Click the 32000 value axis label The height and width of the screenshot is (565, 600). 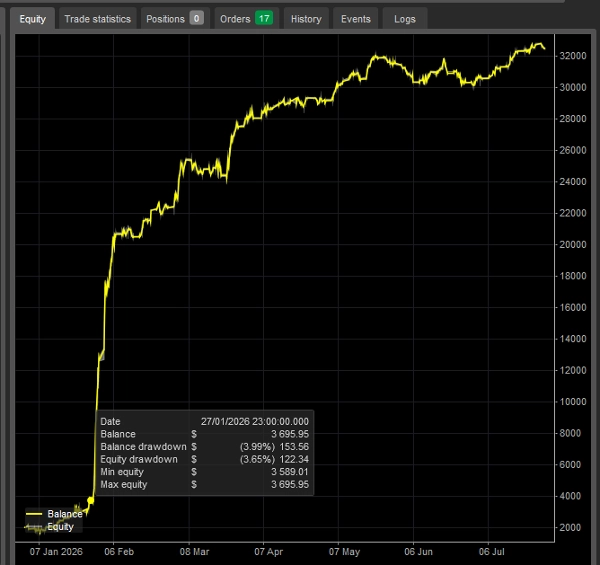[573, 56]
